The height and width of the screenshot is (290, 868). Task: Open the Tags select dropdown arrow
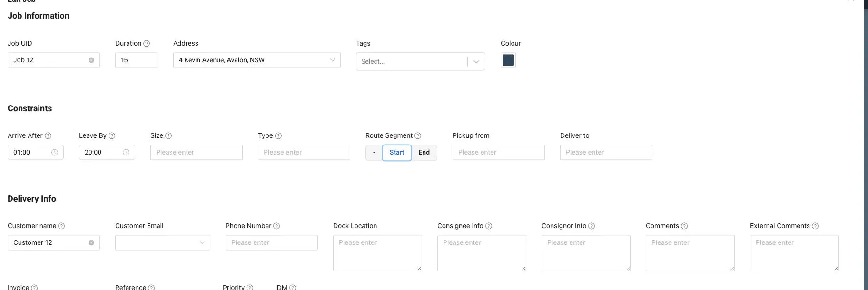coord(476,61)
